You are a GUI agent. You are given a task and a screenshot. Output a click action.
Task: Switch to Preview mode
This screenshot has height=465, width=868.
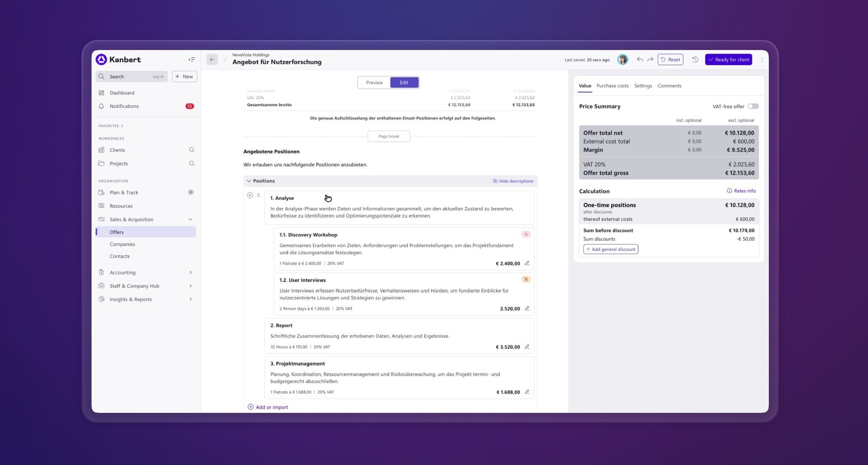[x=374, y=83]
